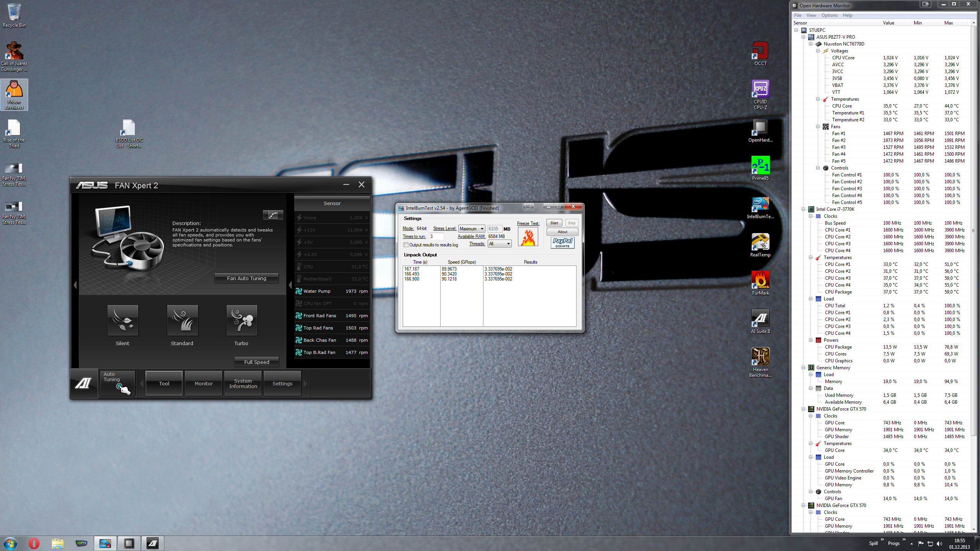The height and width of the screenshot is (551, 980).
Task: Open the Prime95 desktop shortcut
Action: (760, 168)
